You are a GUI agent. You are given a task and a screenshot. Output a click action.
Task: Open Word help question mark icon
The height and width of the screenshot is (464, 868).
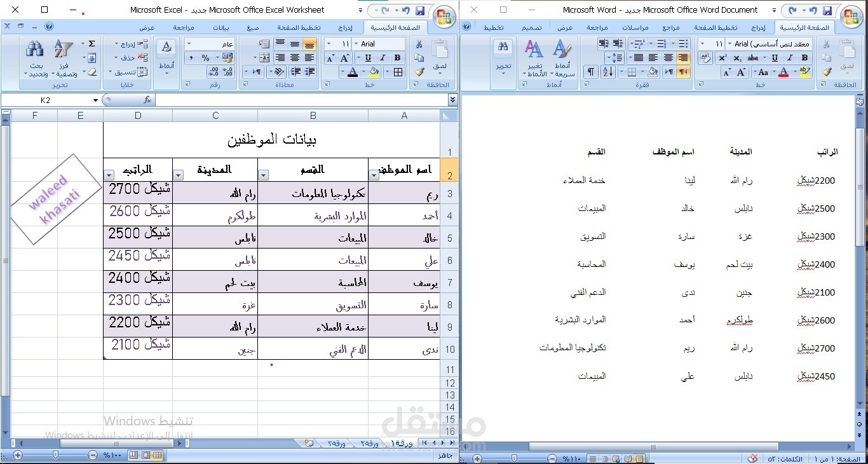tap(466, 26)
